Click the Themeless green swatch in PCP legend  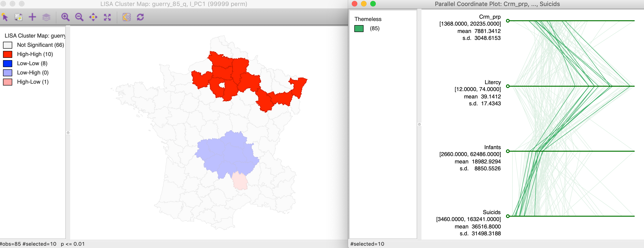tap(359, 29)
